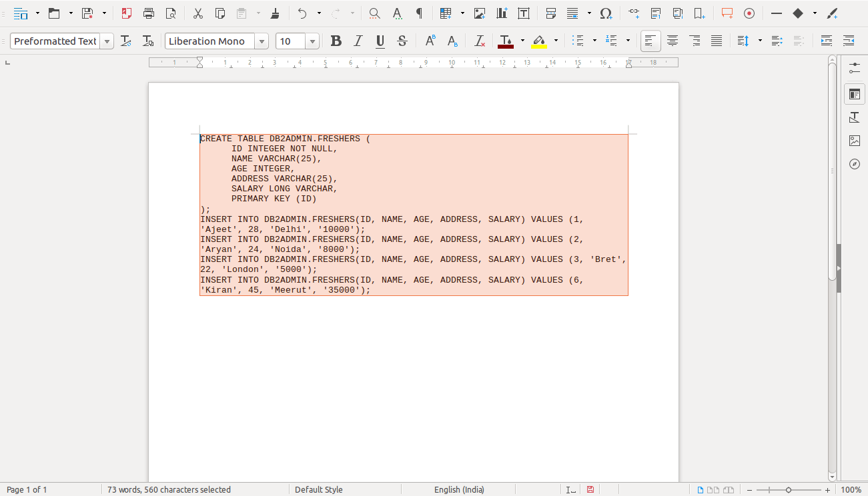The height and width of the screenshot is (496, 868).
Task: Toggle formatting marks pilcrow button
Action: coord(419,13)
